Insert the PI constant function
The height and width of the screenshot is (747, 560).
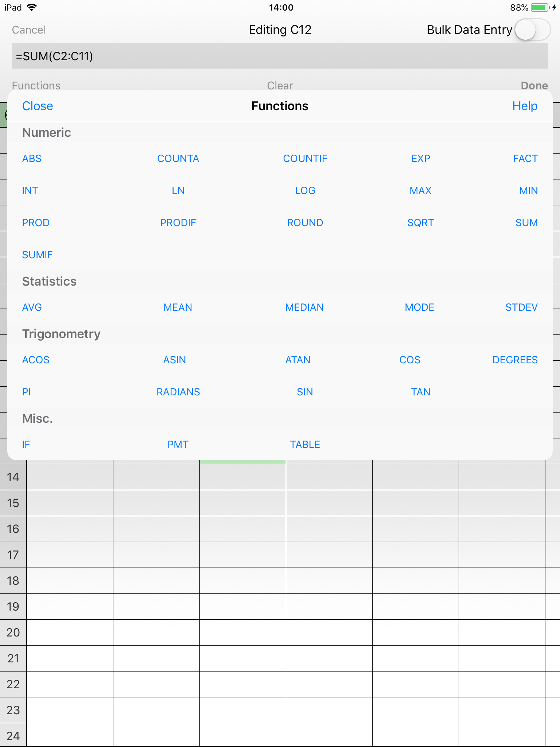point(26,392)
